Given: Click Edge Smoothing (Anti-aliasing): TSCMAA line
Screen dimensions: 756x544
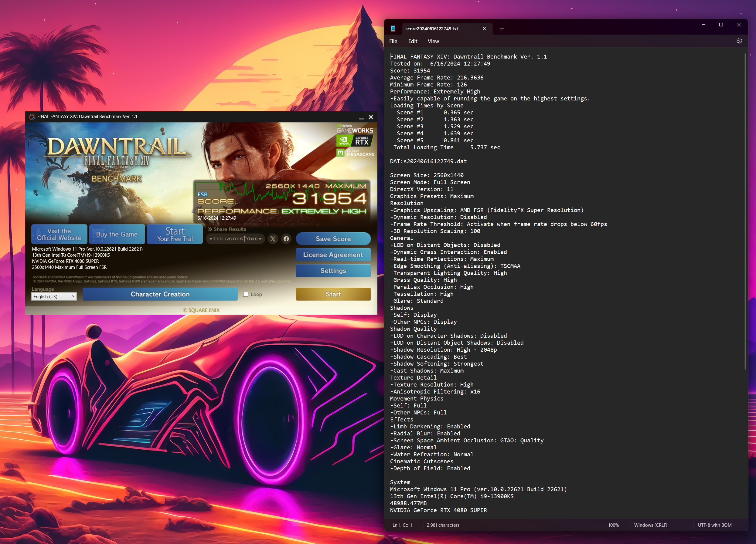Looking at the screenshot, I should [x=455, y=266].
